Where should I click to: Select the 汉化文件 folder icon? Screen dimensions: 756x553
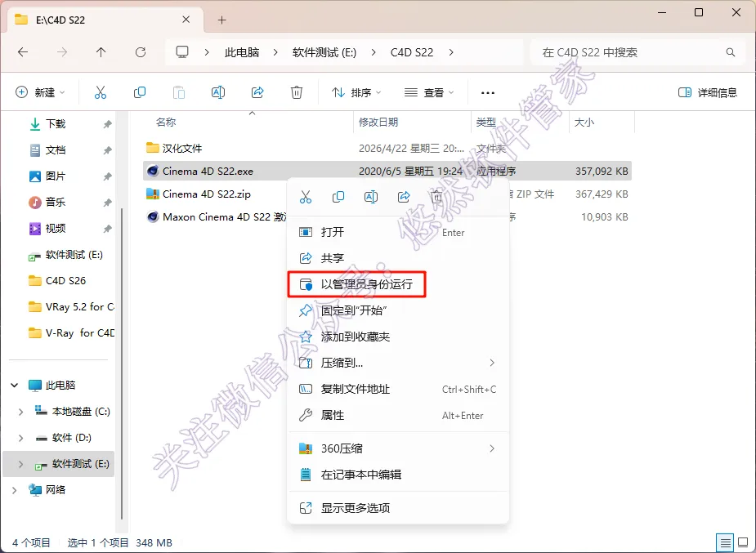click(x=153, y=147)
